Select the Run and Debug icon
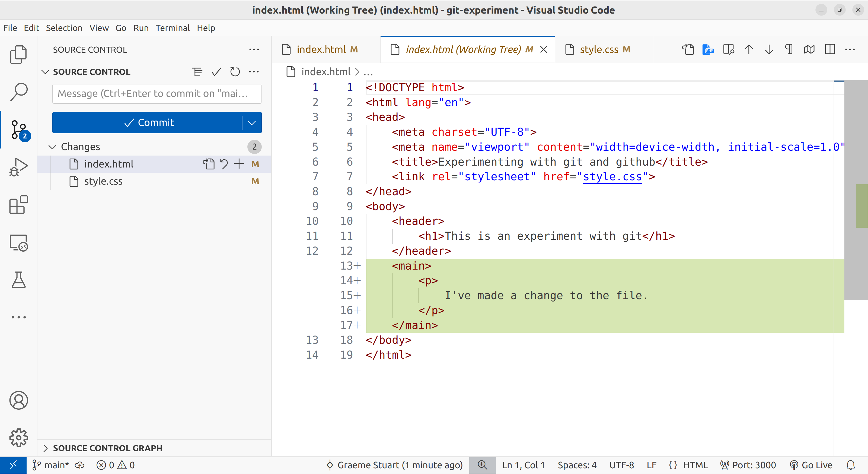This screenshot has height=474, width=868. [x=19, y=166]
